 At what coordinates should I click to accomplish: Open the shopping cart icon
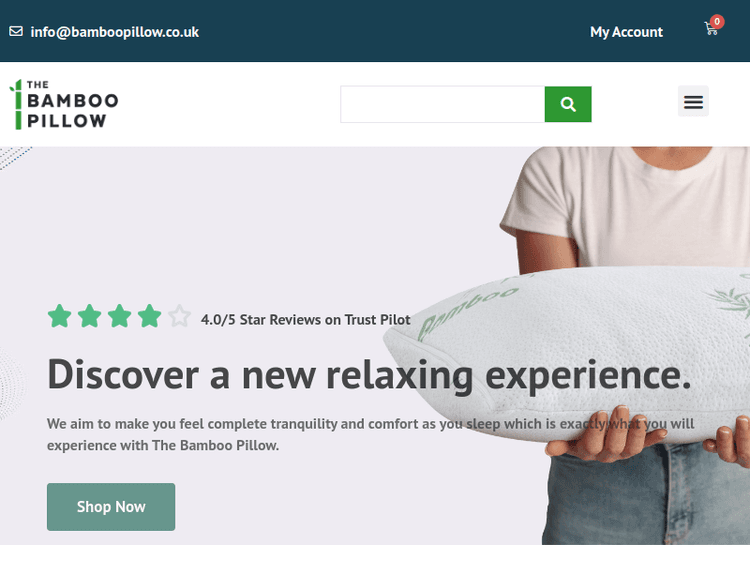[711, 29]
